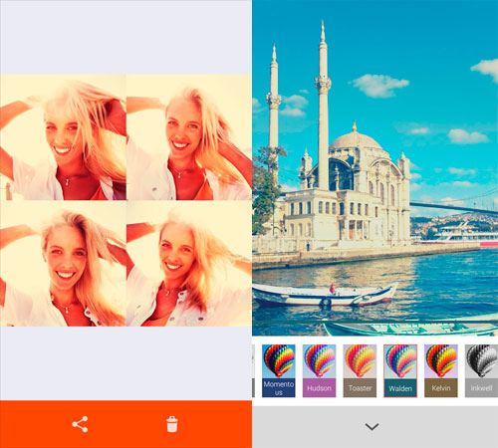The width and height of the screenshot is (498, 448).
Task: Collapse the filter panel with down chevron
Action: click(x=372, y=426)
